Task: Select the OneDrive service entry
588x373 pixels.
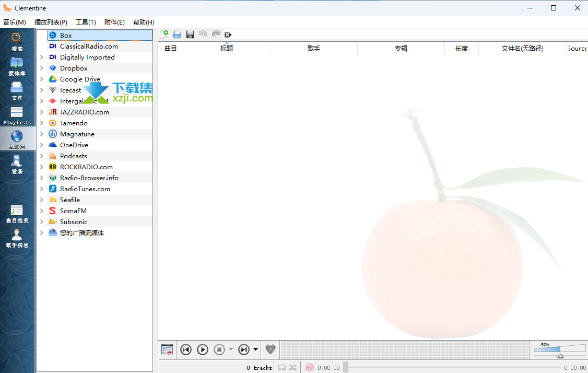Action: point(100,145)
